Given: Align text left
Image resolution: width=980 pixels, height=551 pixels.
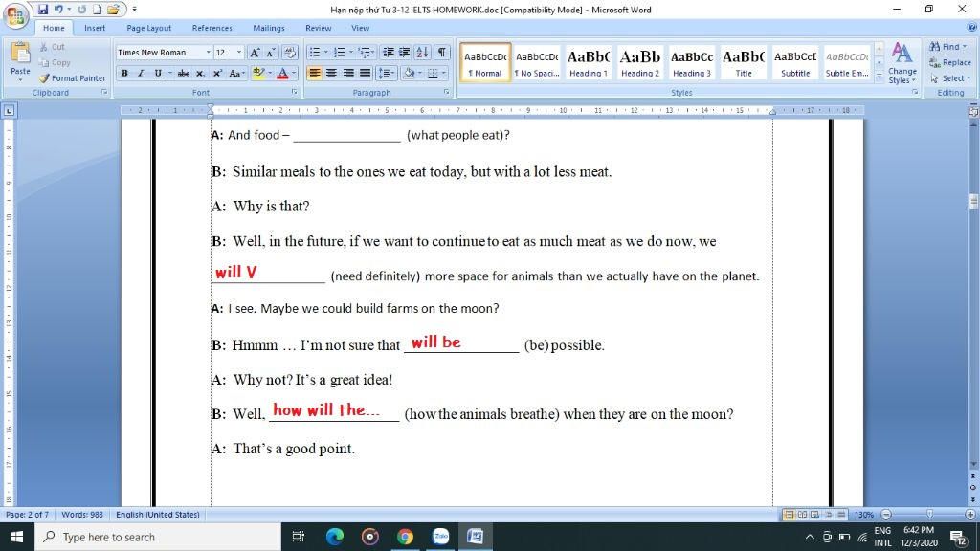Looking at the screenshot, I should [314, 73].
